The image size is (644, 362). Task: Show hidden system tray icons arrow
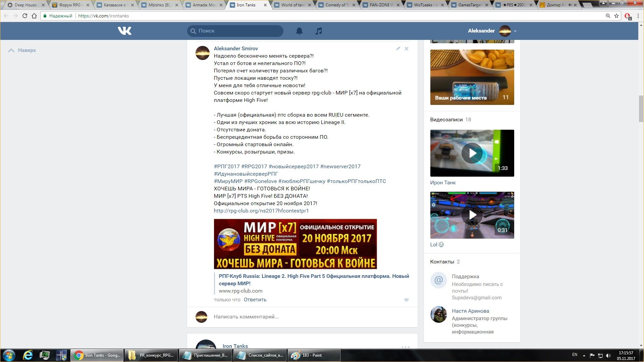(x=584, y=355)
